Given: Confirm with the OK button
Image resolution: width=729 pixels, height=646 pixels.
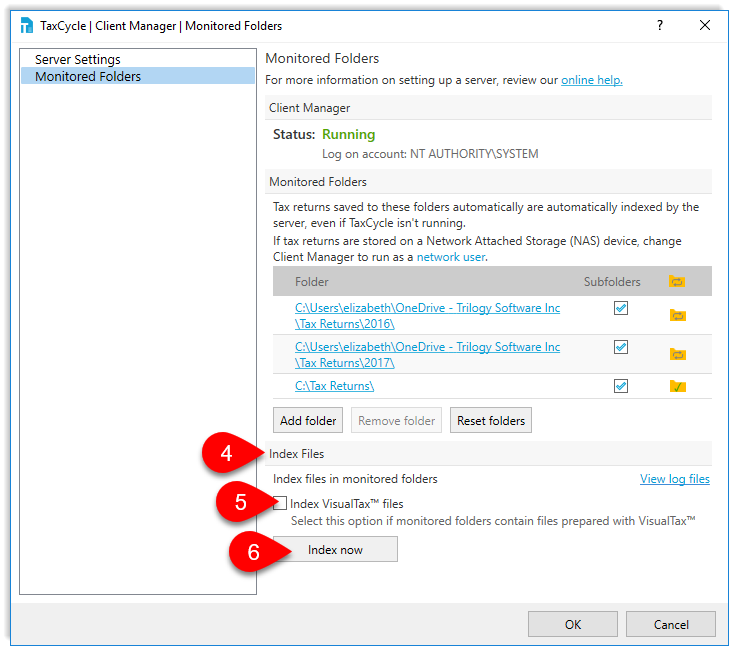Looking at the screenshot, I should pyautogui.click(x=573, y=624).
